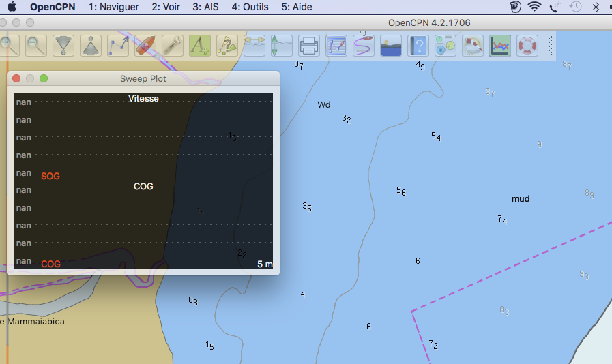Screen dimensions: 612x364
Task: Open settings with the wrench icon
Action: pos(173,46)
